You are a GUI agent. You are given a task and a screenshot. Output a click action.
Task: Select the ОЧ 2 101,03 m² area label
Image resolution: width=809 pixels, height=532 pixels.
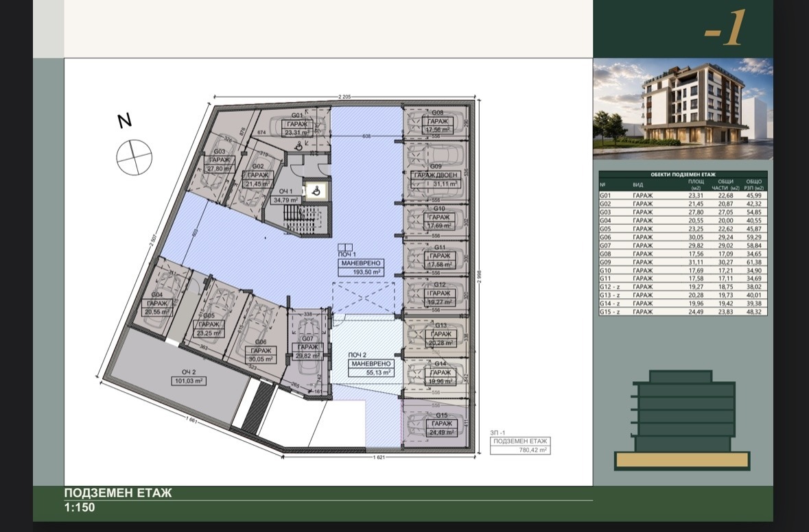tap(189, 377)
